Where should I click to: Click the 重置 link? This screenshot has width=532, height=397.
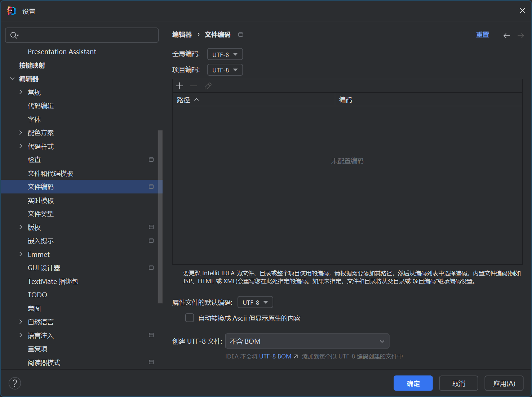tap(482, 35)
